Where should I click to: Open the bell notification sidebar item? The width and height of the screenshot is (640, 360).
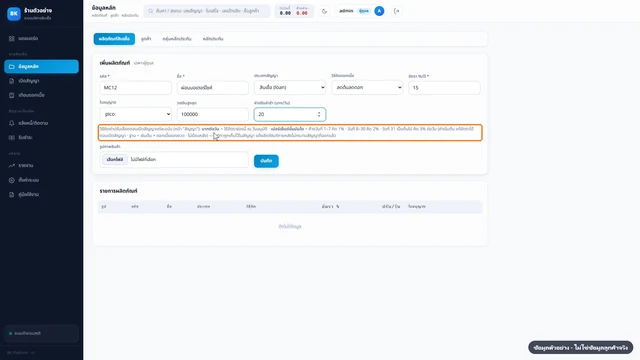(x=41, y=123)
